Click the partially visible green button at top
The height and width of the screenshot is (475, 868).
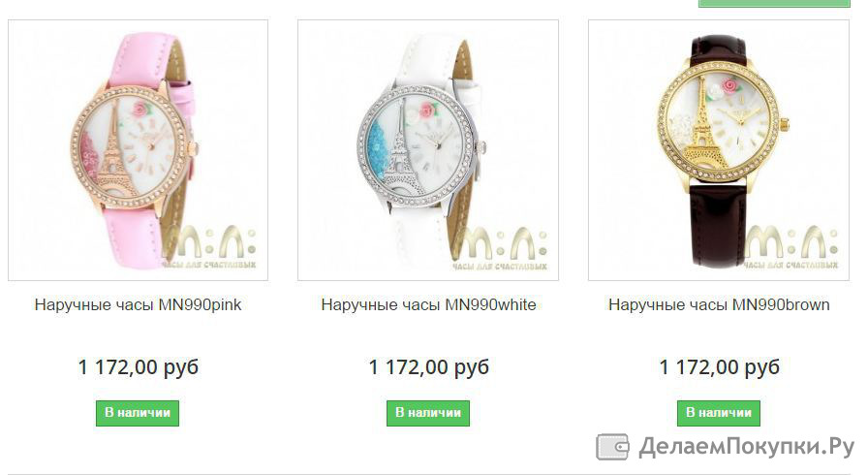coord(774,3)
